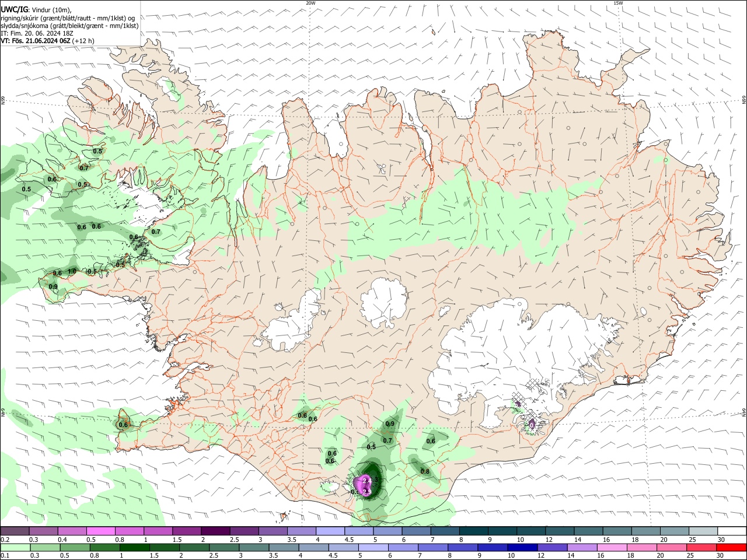The width and height of the screenshot is (747, 560).
Task: Select the violet 12 swatch in the lower legend row
Action: 552,547
